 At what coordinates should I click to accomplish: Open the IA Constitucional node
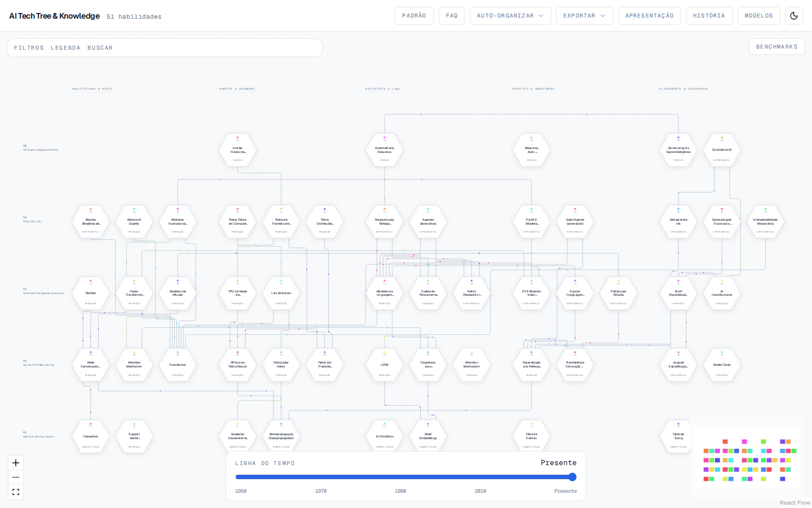point(722,293)
